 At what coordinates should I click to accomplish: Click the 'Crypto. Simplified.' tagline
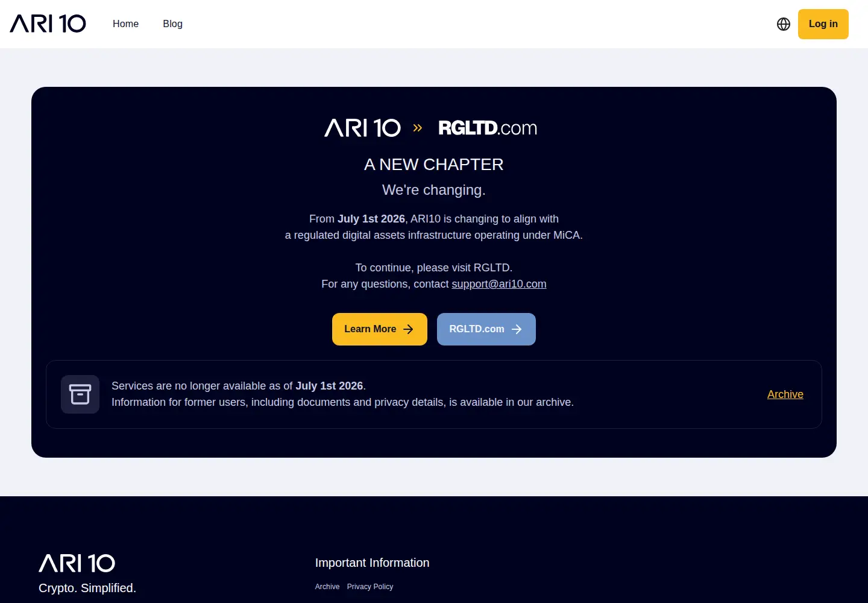pyautogui.click(x=87, y=588)
